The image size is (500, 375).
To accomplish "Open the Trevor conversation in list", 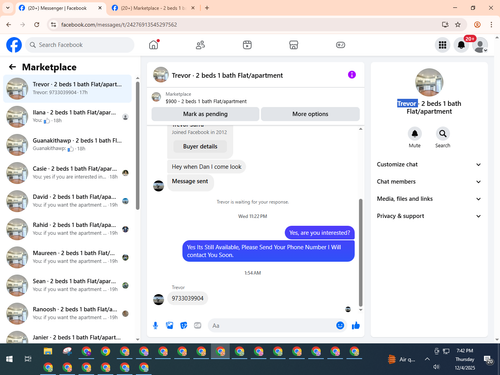I will 68,88.
